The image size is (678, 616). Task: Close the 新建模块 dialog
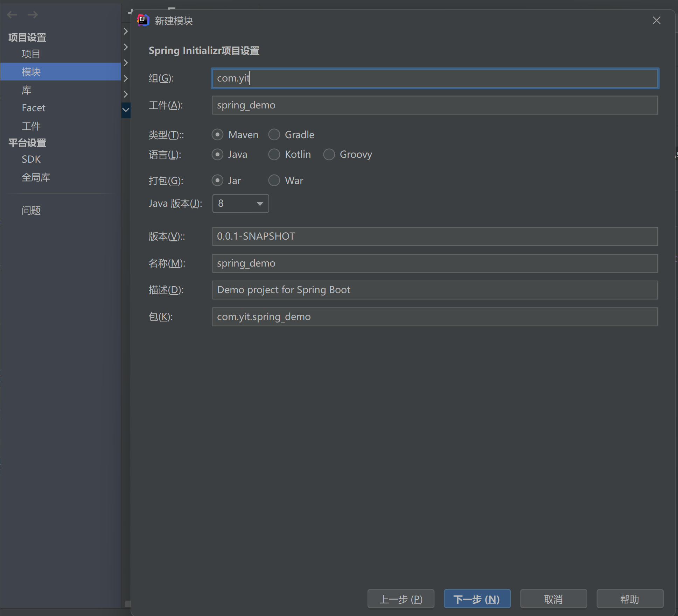pos(656,21)
